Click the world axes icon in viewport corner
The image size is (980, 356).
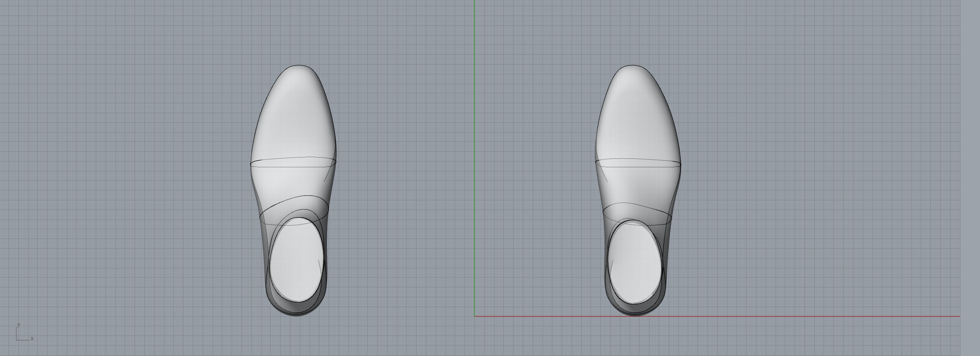(24, 332)
